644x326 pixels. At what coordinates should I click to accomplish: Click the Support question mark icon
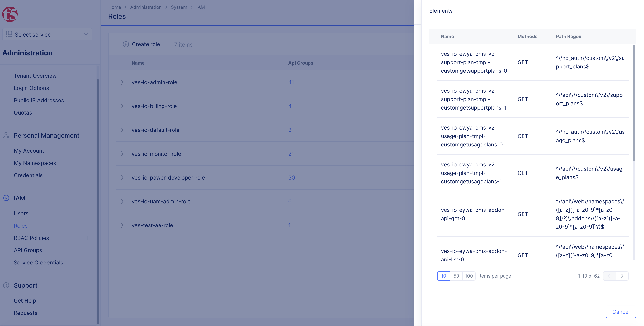6,285
